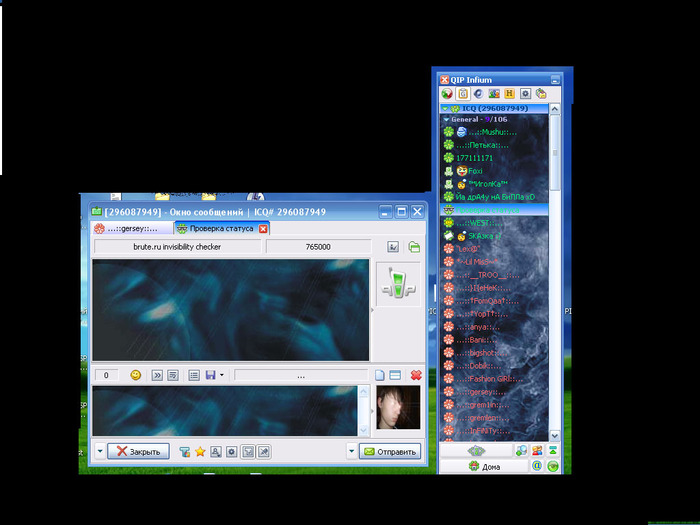Viewport: 700px width, 525px height.
Task: Click the contact list scrollbar thumb
Action: coord(554,153)
